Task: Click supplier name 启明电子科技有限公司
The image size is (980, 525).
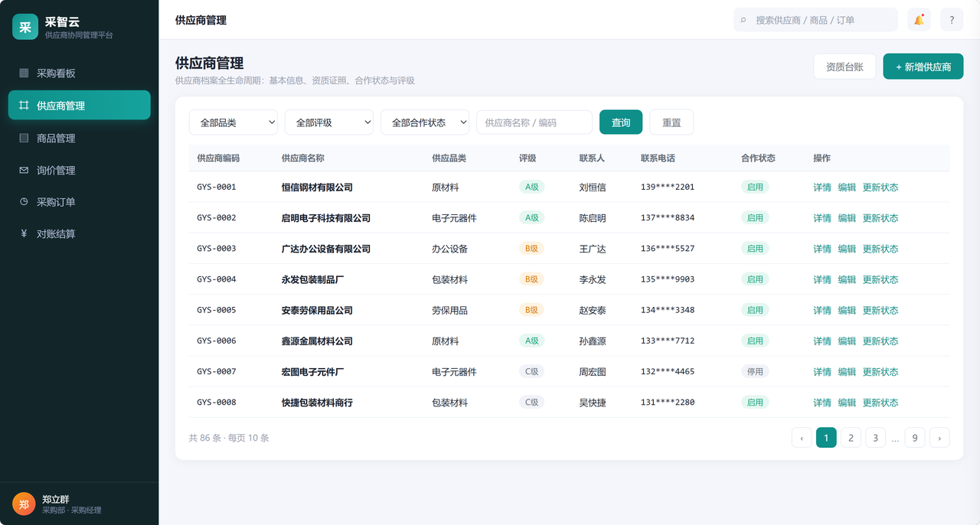Action: click(x=326, y=218)
